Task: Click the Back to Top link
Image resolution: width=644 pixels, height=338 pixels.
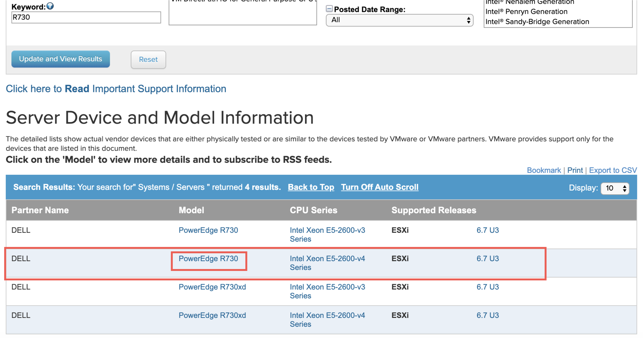Action: click(x=311, y=187)
